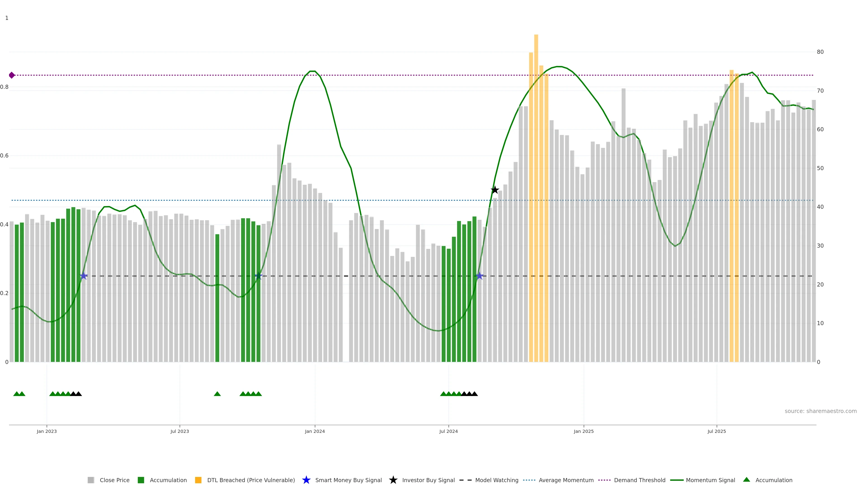Click the lone green triangle near Aug 2023
868x488 pixels.
[x=217, y=394]
